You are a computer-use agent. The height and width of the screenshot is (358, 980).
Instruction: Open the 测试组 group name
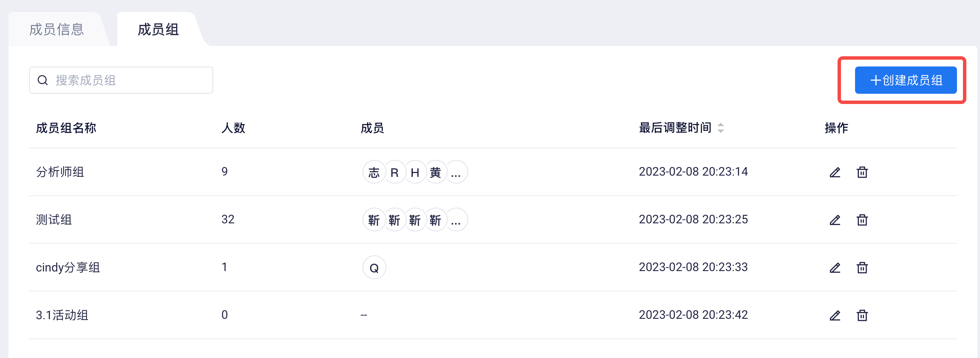(54, 220)
